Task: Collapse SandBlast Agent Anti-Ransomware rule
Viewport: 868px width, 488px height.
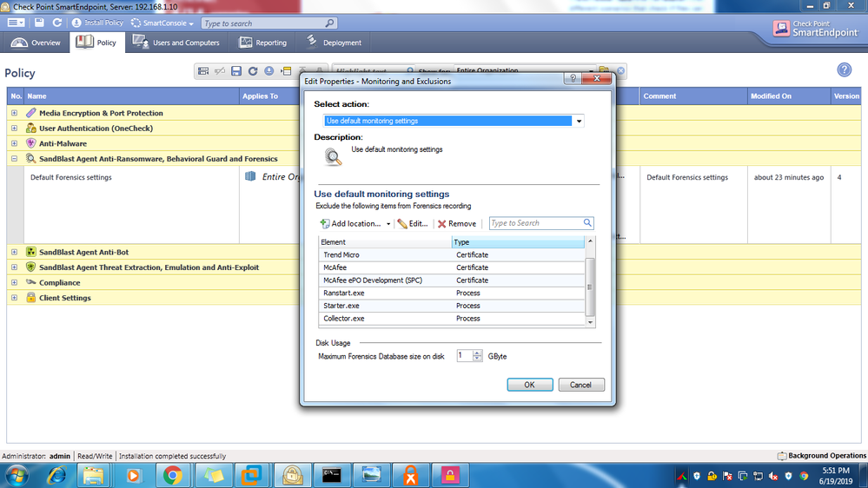Action: (x=15, y=159)
